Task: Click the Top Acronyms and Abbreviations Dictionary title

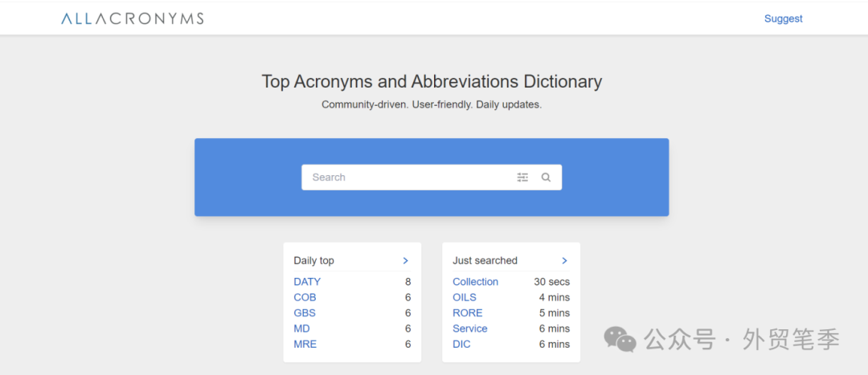Action: coord(432,82)
